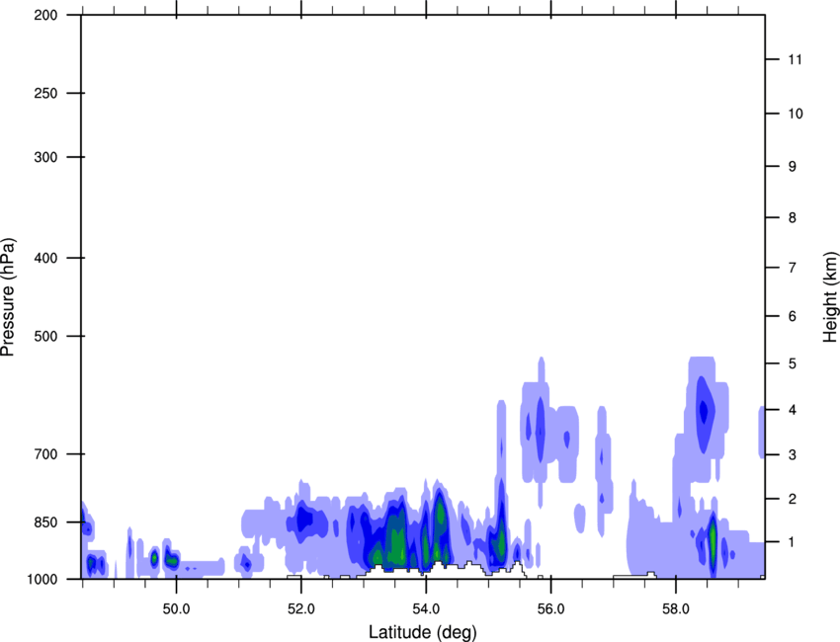Click the 500 pressure tick label
Screen dimensions: 840x642
(x=45, y=336)
